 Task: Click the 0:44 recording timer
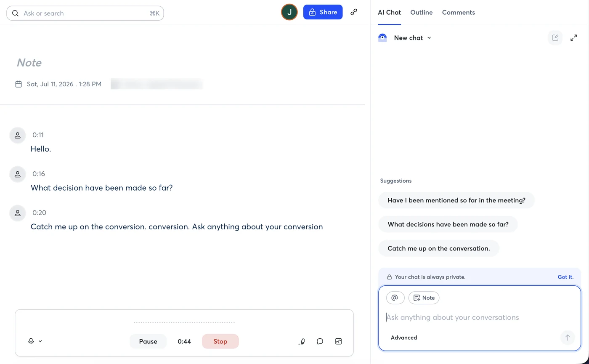184,341
